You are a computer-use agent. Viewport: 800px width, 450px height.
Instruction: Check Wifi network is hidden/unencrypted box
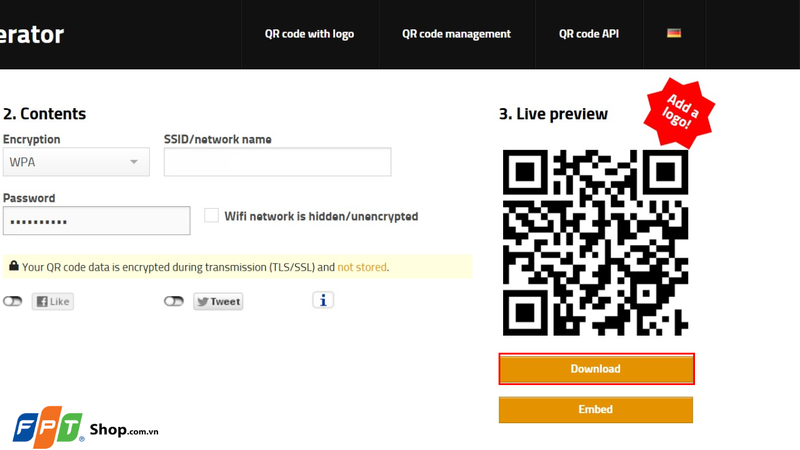click(211, 215)
